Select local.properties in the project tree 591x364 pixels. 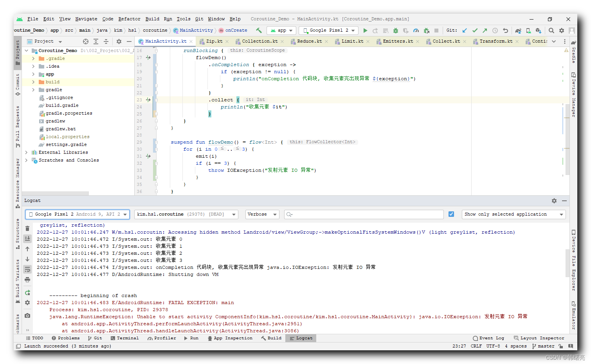(x=67, y=137)
